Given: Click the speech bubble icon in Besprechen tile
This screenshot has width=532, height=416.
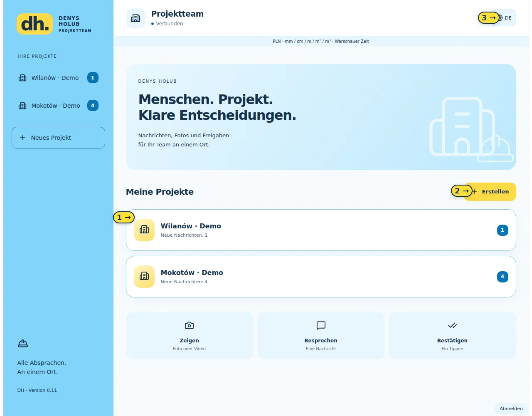Looking at the screenshot, I should coord(321,325).
